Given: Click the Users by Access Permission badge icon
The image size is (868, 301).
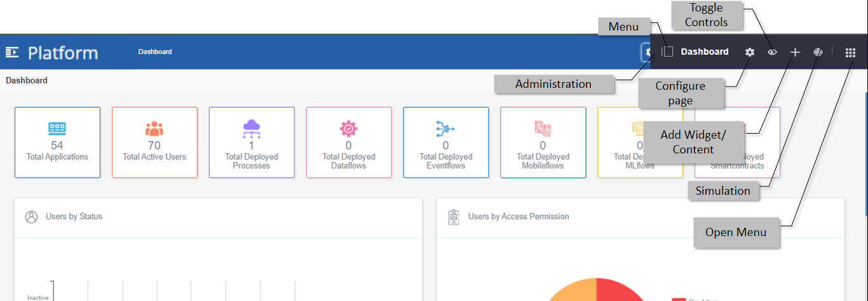Looking at the screenshot, I should click(x=454, y=217).
